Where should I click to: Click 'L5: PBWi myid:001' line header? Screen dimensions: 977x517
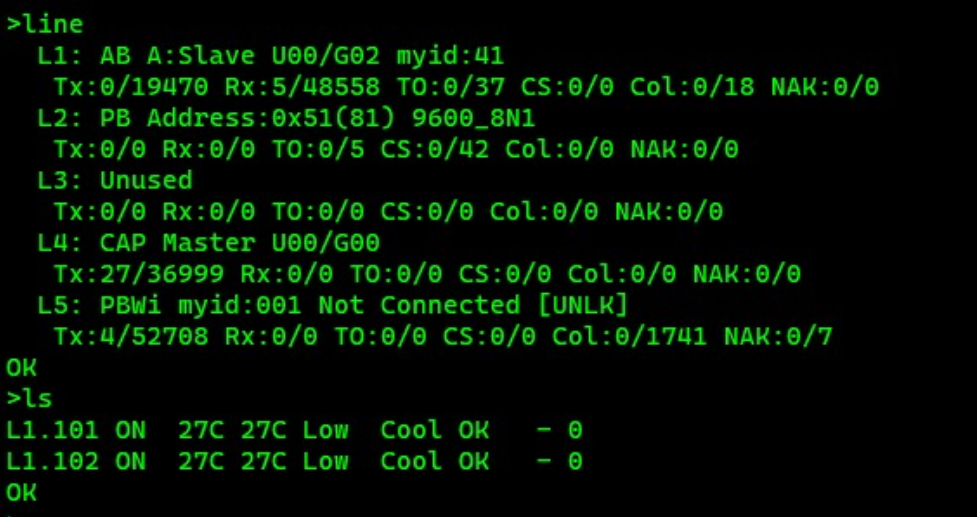(169, 305)
